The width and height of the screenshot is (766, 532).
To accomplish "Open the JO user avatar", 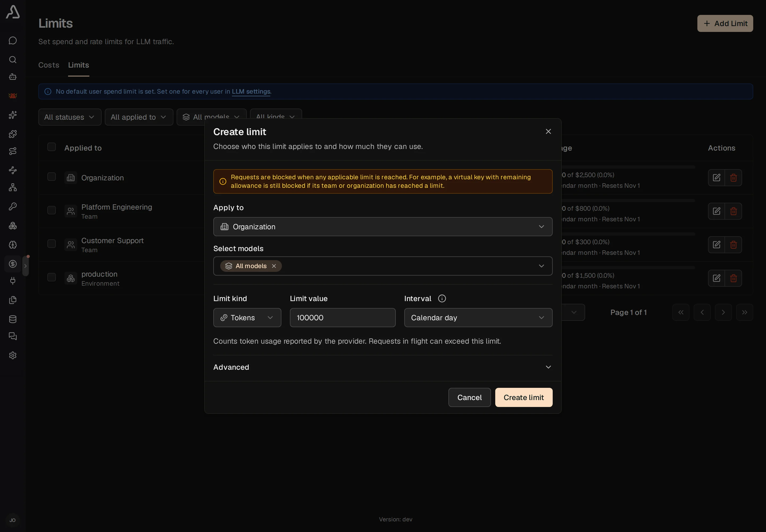I will click(13, 520).
